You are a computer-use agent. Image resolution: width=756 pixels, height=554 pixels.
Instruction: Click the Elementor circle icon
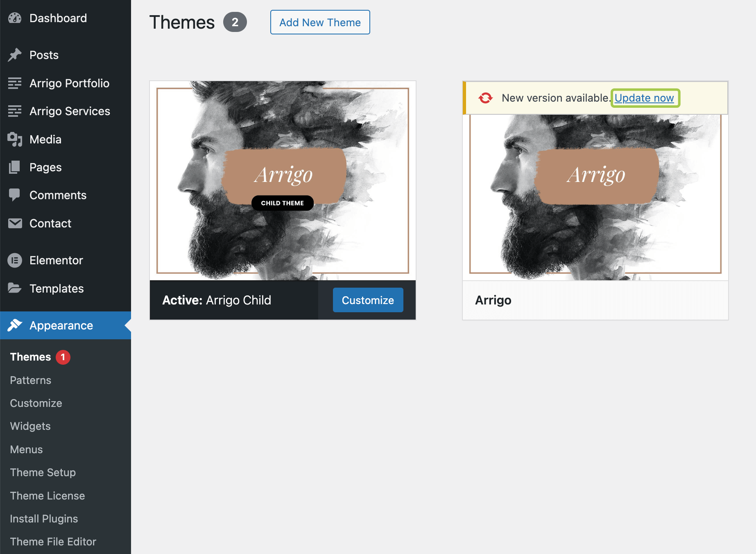[15, 260]
